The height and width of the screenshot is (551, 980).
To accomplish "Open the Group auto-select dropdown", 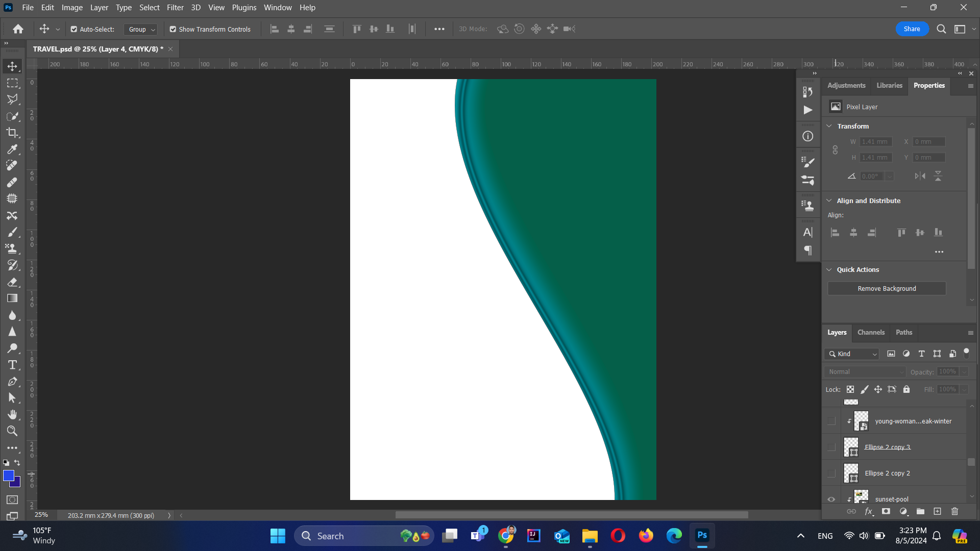I will pyautogui.click(x=140, y=30).
